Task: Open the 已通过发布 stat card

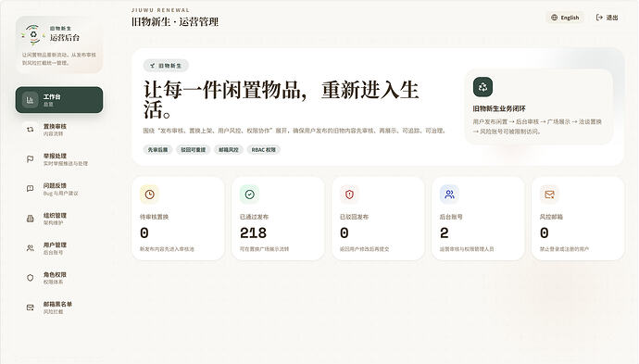Action: [278, 219]
